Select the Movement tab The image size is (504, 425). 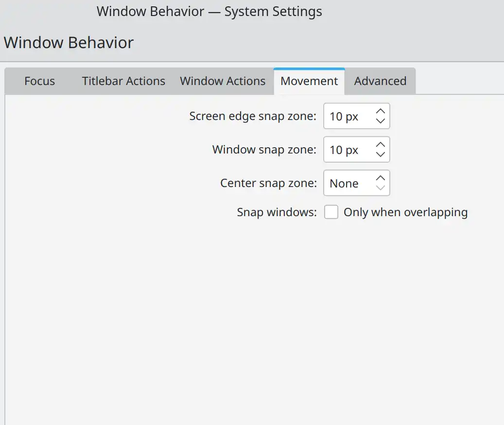click(309, 81)
